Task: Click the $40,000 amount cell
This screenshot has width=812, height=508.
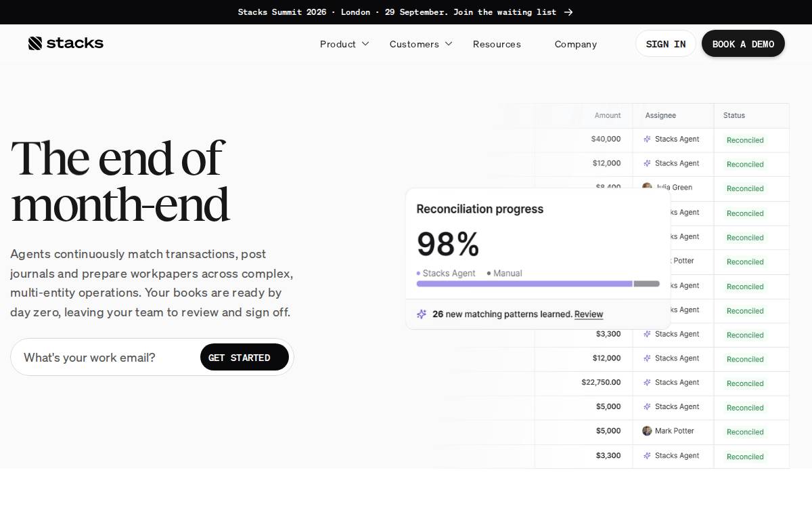Action: tap(606, 139)
